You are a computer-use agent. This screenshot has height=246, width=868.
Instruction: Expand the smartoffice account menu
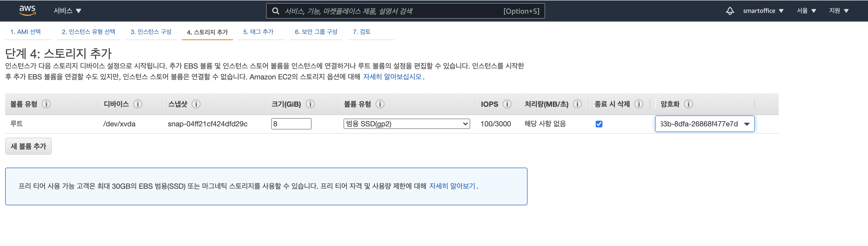[763, 11]
